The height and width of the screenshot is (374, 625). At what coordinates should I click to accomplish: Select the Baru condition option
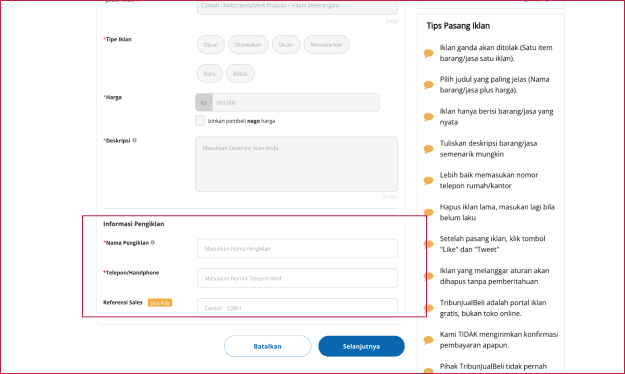[x=210, y=73]
